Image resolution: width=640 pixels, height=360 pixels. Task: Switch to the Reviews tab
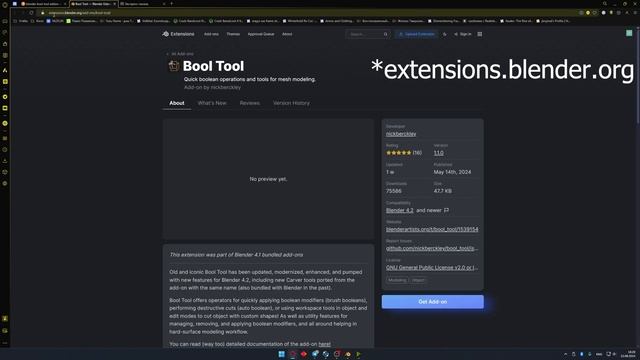(250, 103)
